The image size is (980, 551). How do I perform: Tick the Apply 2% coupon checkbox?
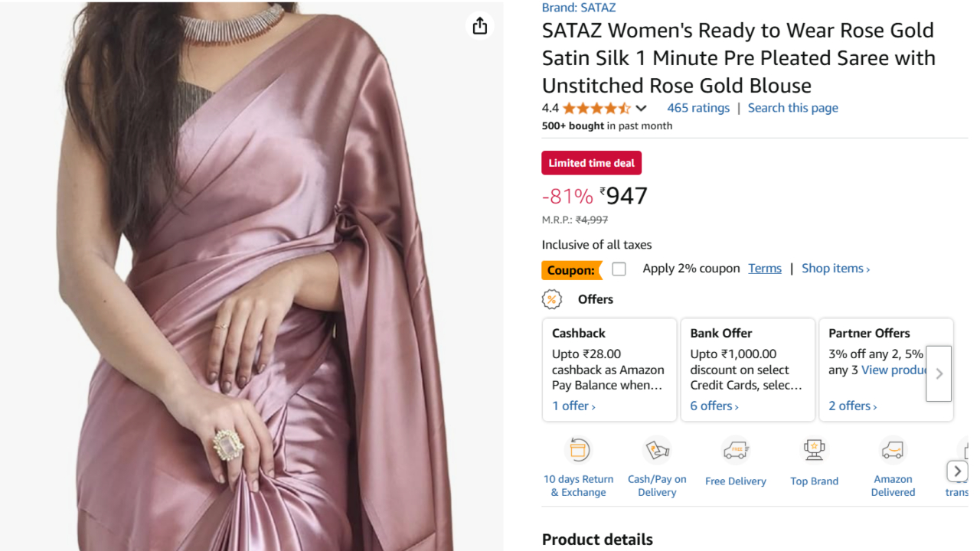coord(619,269)
